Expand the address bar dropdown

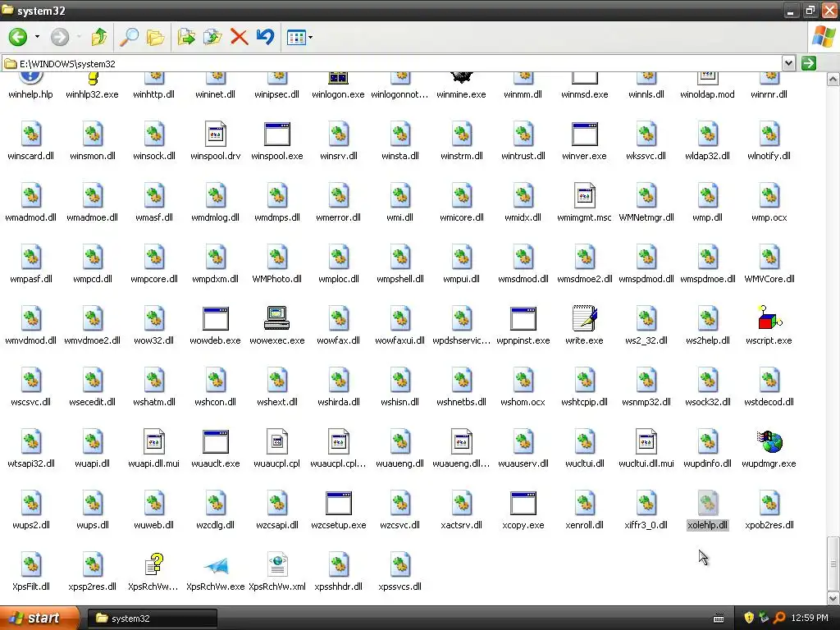788,63
